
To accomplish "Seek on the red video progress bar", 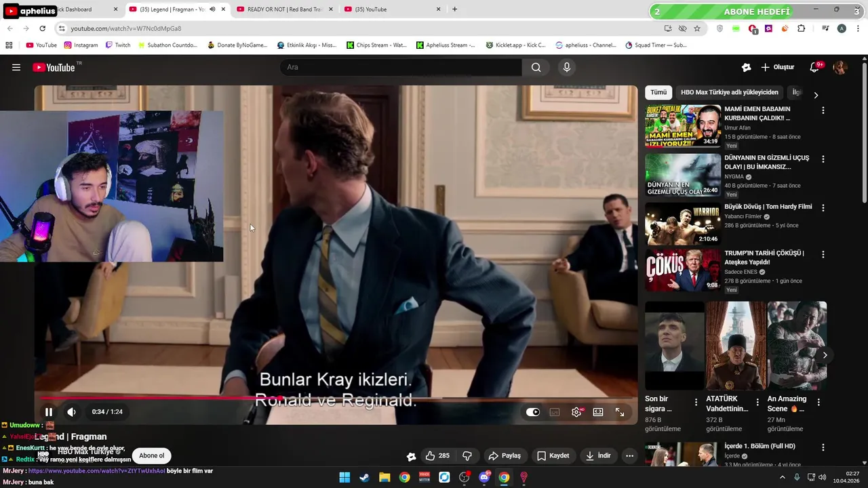I will pyautogui.click(x=336, y=399).
